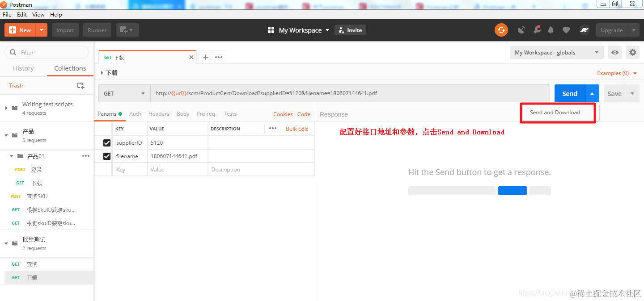Open the GET 查询 request

47,264
